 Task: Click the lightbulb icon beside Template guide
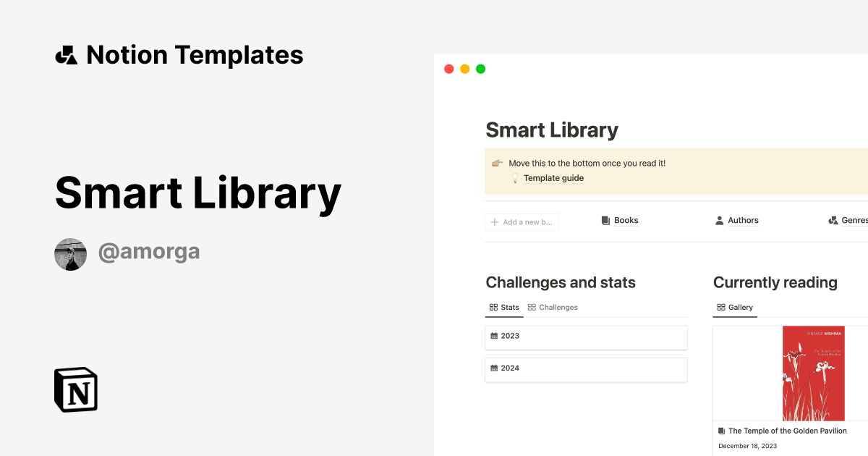pos(516,178)
